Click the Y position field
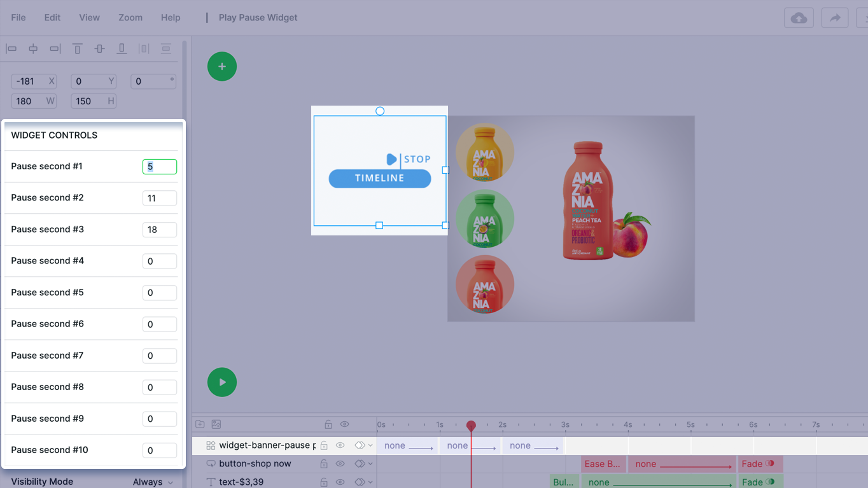The image size is (868, 488). coord(94,81)
